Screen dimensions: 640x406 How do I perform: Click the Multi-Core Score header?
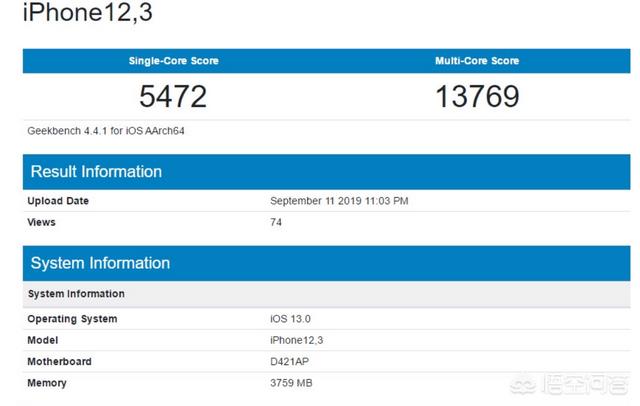point(477,61)
